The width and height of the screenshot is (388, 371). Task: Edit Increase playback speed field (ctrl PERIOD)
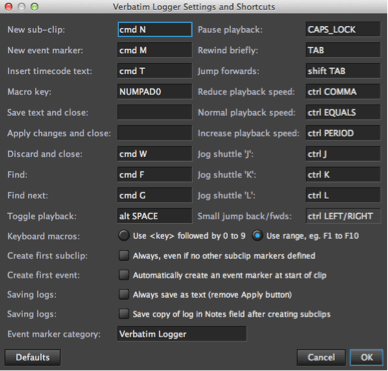pyautogui.click(x=343, y=133)
